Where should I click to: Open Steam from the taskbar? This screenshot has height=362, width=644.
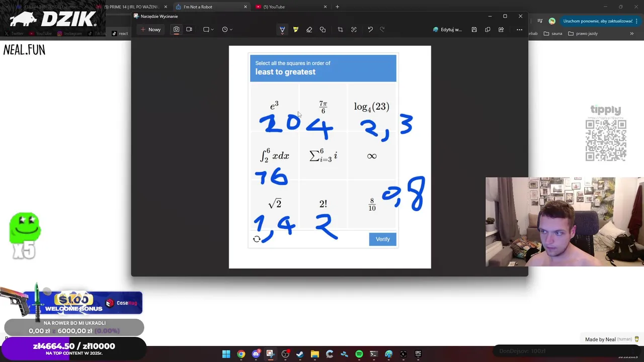[300, 354]
